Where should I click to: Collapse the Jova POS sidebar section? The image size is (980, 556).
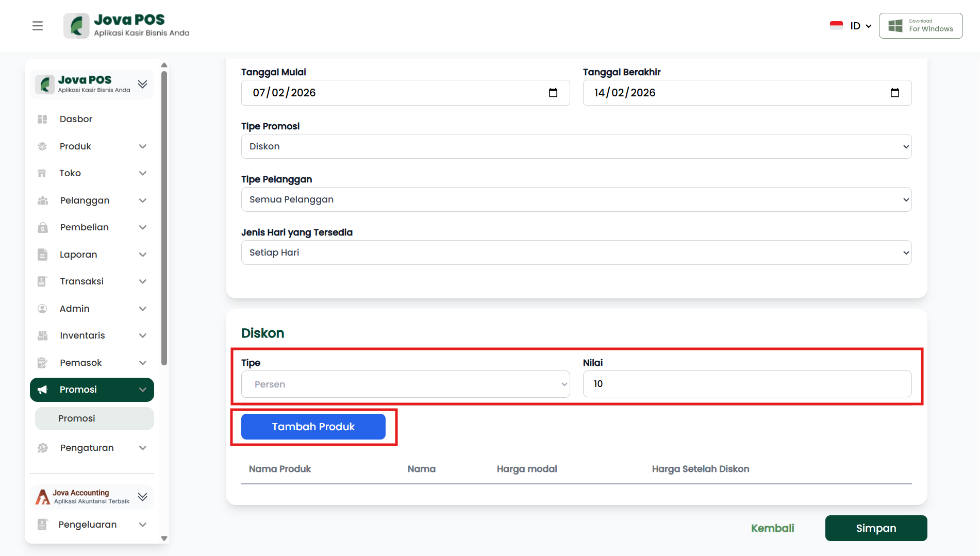[143, 84]
